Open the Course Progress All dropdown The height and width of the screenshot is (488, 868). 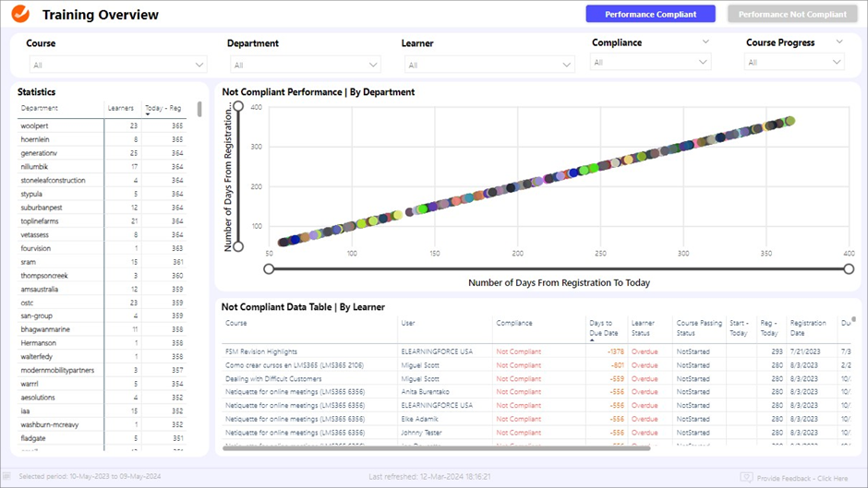click(794, 62)
